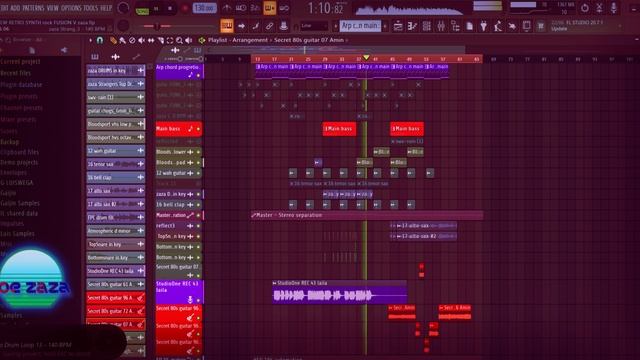Select the playlist select tool
The image size is (640, 360).
point(170,40)
